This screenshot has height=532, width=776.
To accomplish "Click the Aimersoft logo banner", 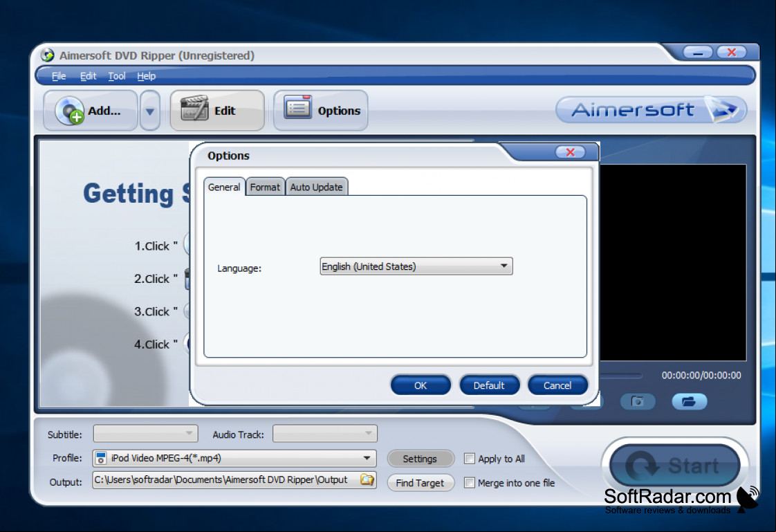I will (651, 109).
